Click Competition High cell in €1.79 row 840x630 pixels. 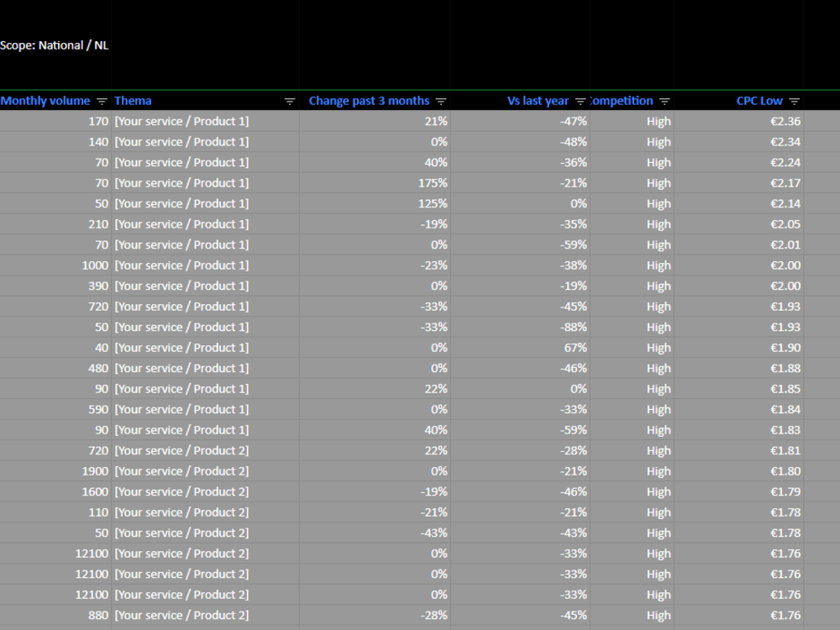click(x=633, y=491)
